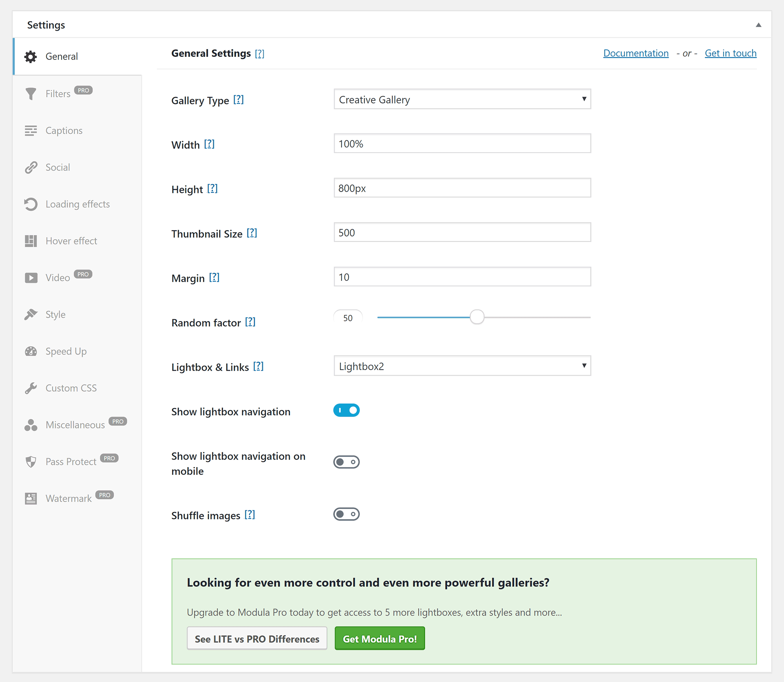The image size is (784, 682).
Task: Open help tooltip for Width
Action: [209, 144]
